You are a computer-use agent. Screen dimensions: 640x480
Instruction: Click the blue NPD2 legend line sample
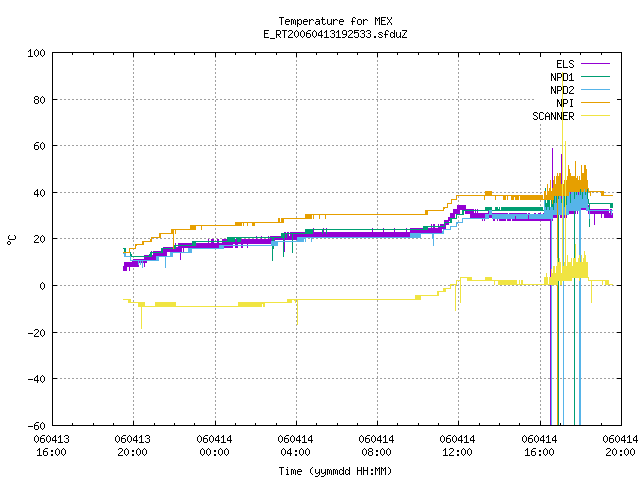tap(595, 90)
